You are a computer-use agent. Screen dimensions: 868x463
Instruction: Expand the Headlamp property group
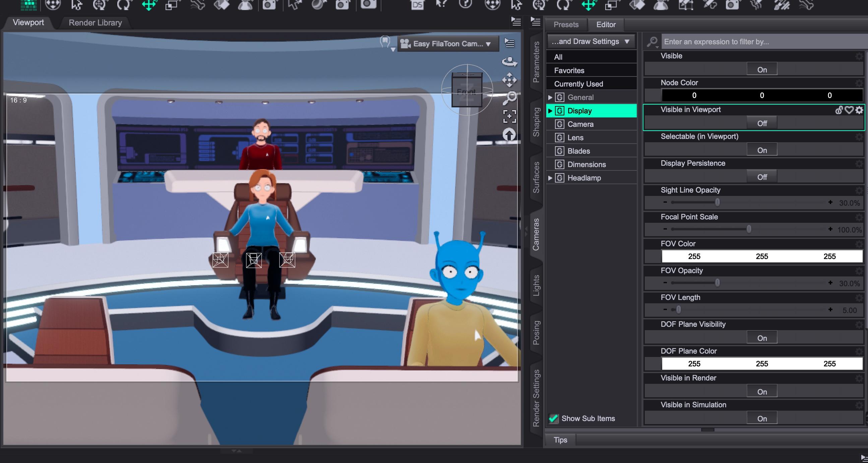(x=550, y=178)
